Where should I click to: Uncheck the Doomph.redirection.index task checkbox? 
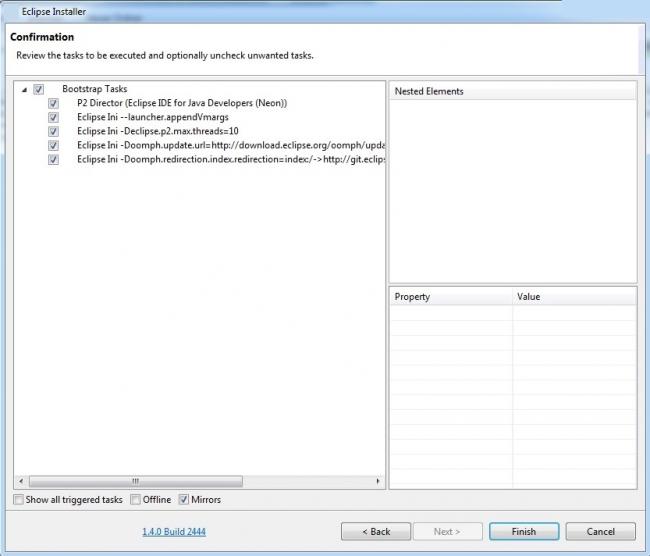[x=53, y=160]
